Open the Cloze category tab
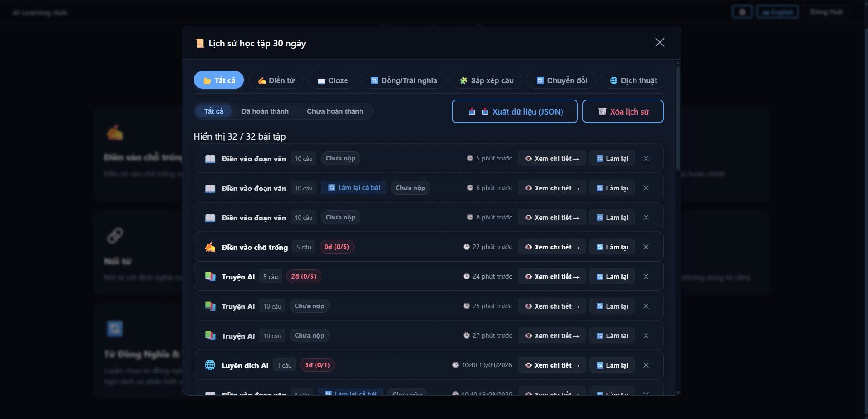 [332, 80]
